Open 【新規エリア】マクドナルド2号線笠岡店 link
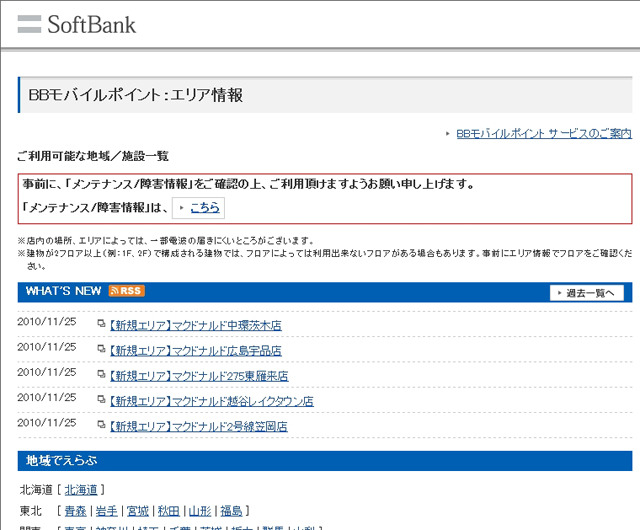This screenshot has width=640, height=530. click(x=198, y=427)
